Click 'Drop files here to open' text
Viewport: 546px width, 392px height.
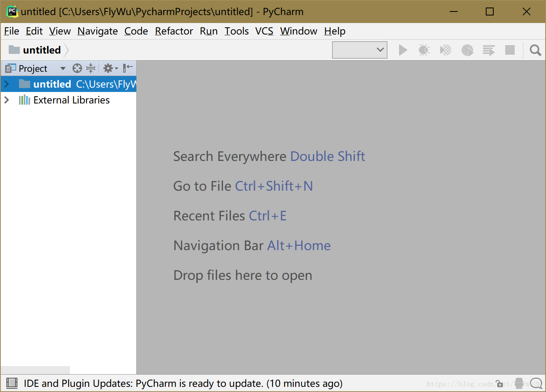pos(242,275)
